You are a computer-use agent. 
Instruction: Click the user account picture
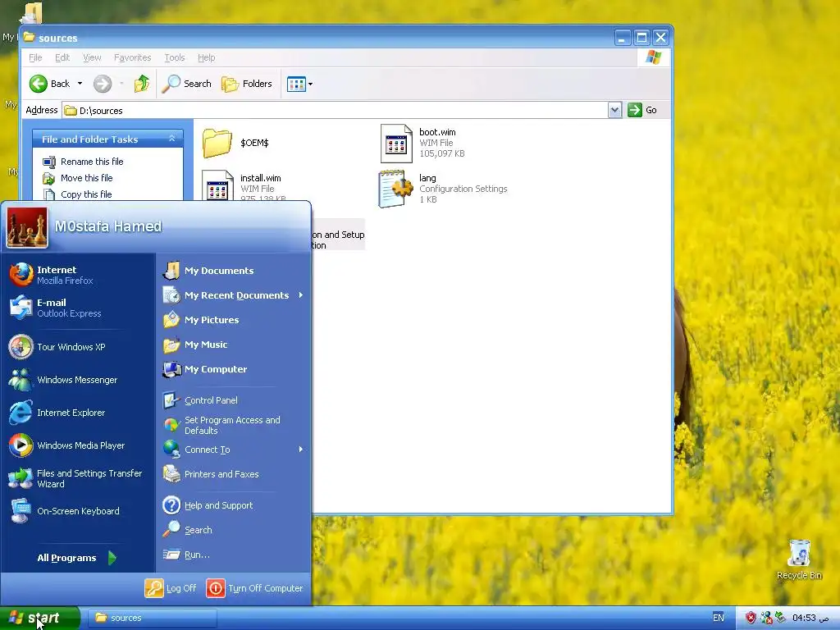pyautogui.click(x=27, y=227)
